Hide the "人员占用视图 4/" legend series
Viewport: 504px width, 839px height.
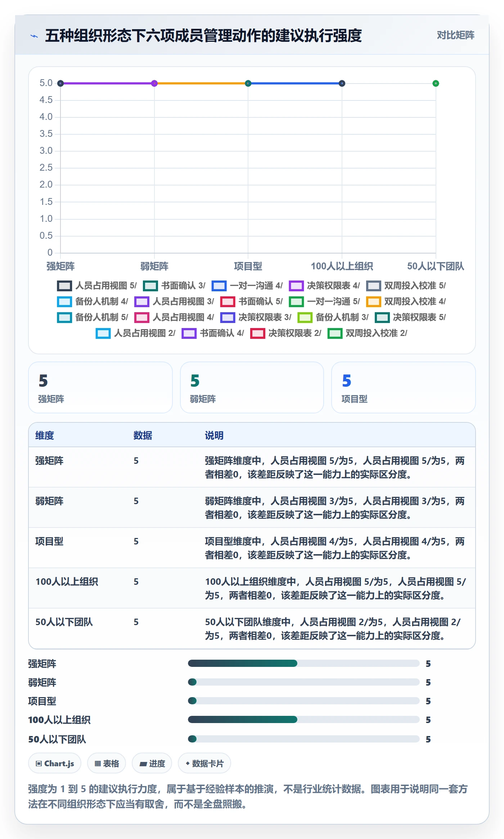[174, 318]
